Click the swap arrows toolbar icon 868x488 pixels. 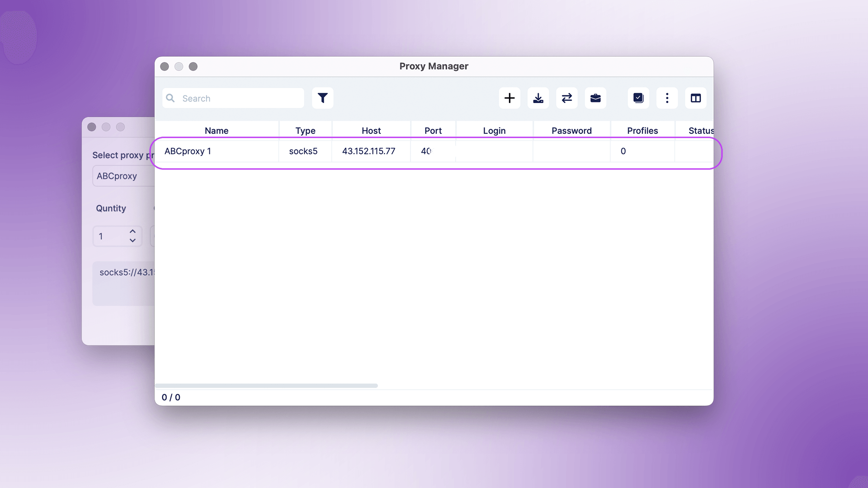(x=567, y=98)
